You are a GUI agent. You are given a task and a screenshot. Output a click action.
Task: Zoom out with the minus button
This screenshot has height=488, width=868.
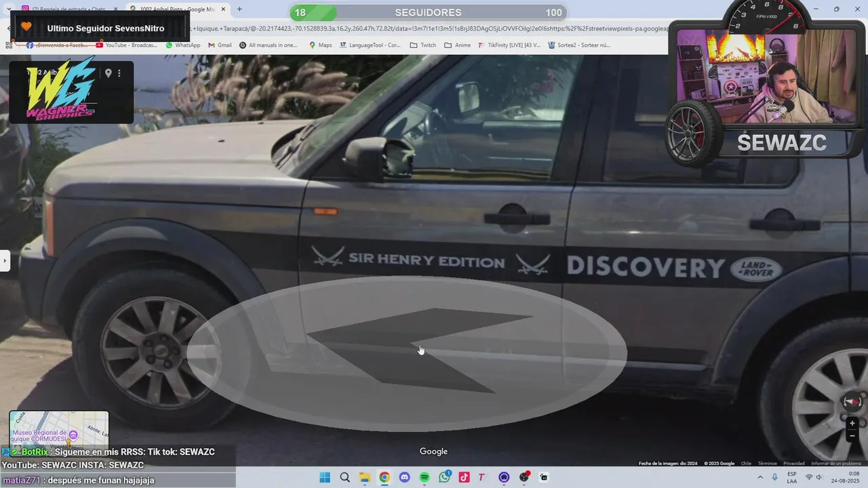pos(852,436)
